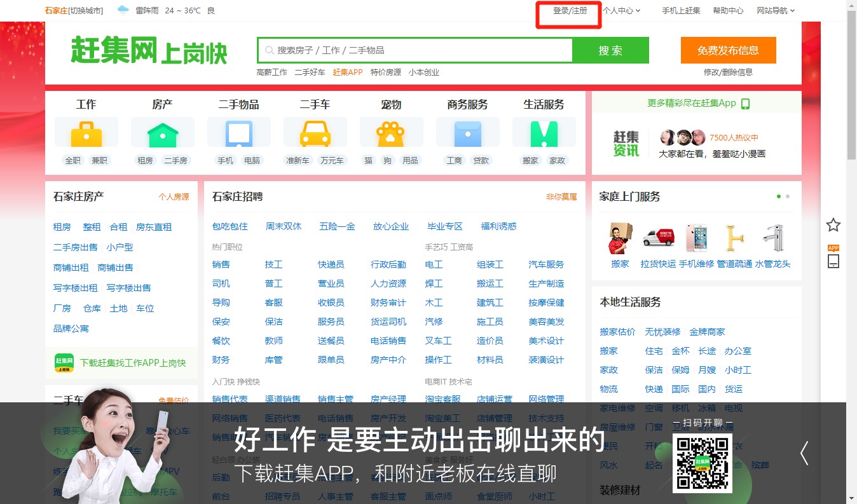Click the 全职 tag under 工作
The width and height of the screenshot is (857, 504).
[73, 161]
